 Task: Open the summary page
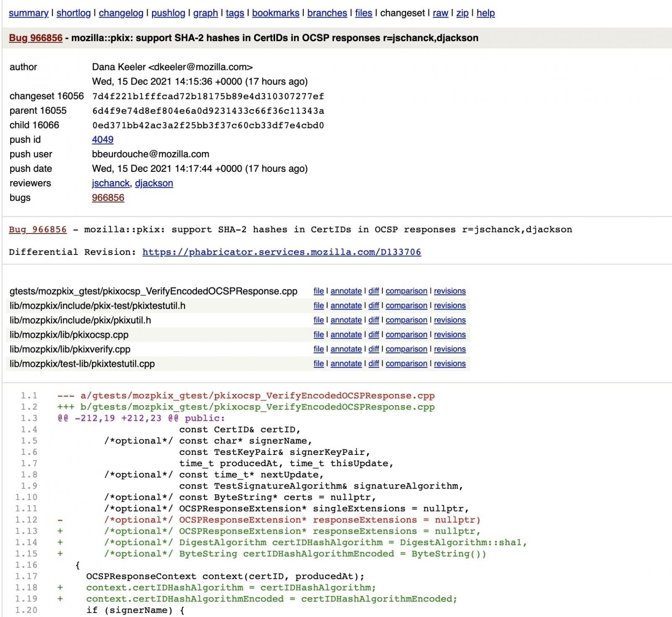point(29,13)
